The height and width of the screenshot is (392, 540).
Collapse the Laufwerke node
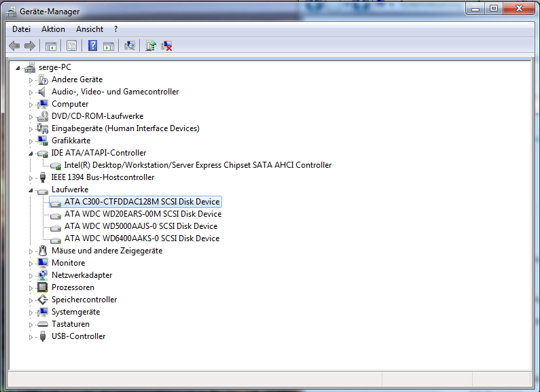(31, 190)
